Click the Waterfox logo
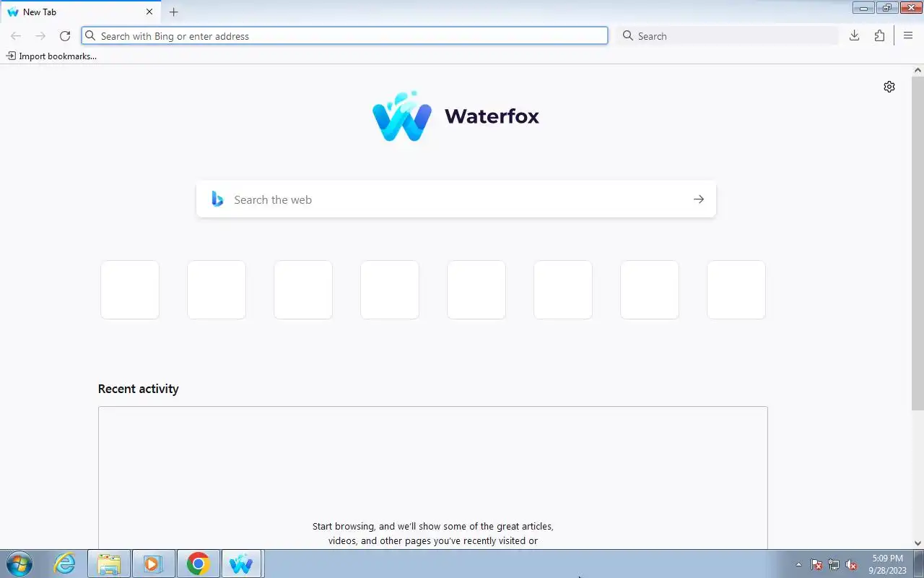This screenshot has height=578, width=924. pyautogui.click(x=456, y=116)
